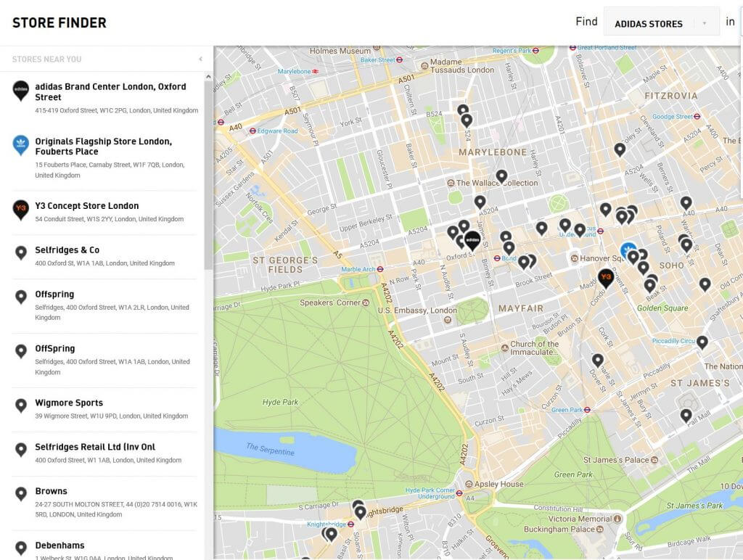
Task: Click Green Park station icon on map
Action: (587, 410)
